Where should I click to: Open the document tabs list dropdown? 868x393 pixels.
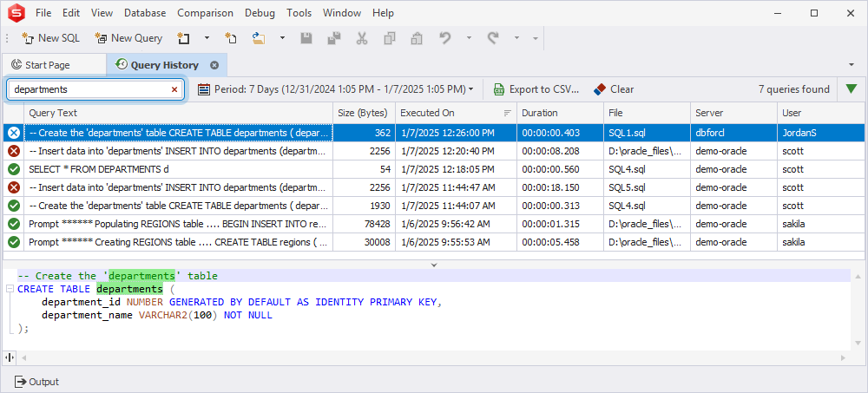(x=852, y=65)
